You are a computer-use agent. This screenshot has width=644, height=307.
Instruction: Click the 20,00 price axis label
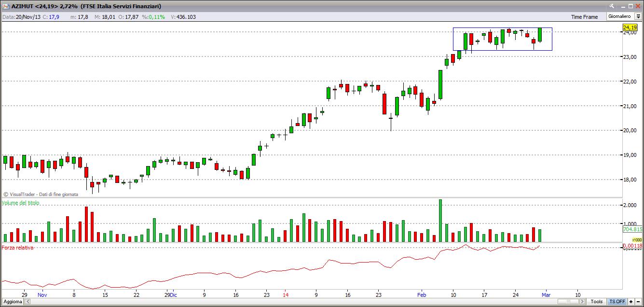pos(629,131)
